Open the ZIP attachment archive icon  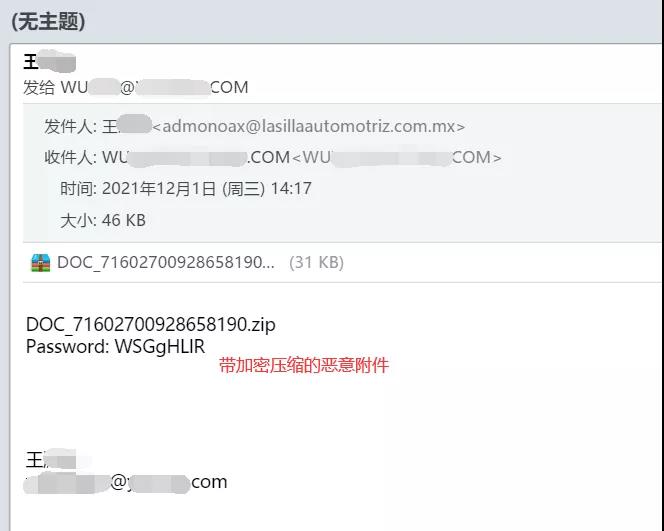coord(41,263)
